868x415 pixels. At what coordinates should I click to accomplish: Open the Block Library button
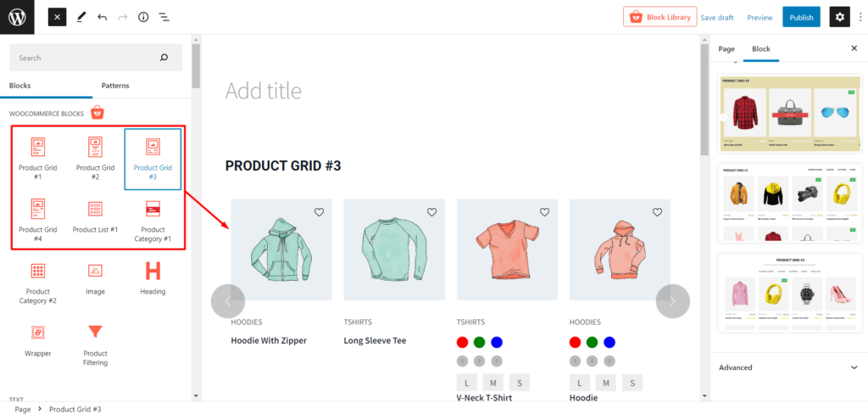coord(659,17)
